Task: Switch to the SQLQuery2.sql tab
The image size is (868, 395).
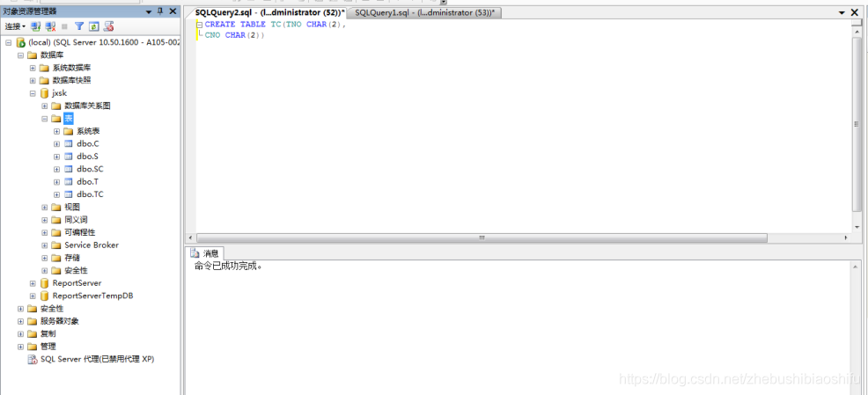Action: coord(269,12)
